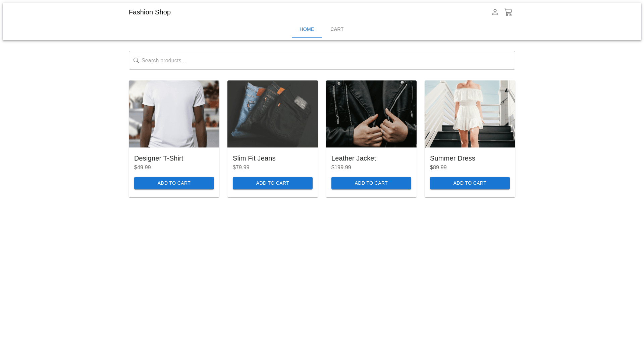
Task: Click the Designer T-Shirt product image
Action: point(174,114)
